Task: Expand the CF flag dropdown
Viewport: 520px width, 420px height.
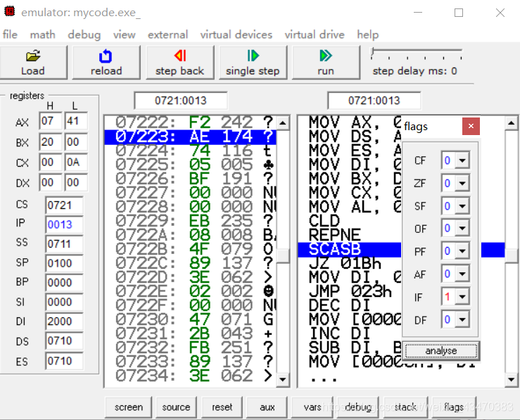Action: tap(462, 160)
